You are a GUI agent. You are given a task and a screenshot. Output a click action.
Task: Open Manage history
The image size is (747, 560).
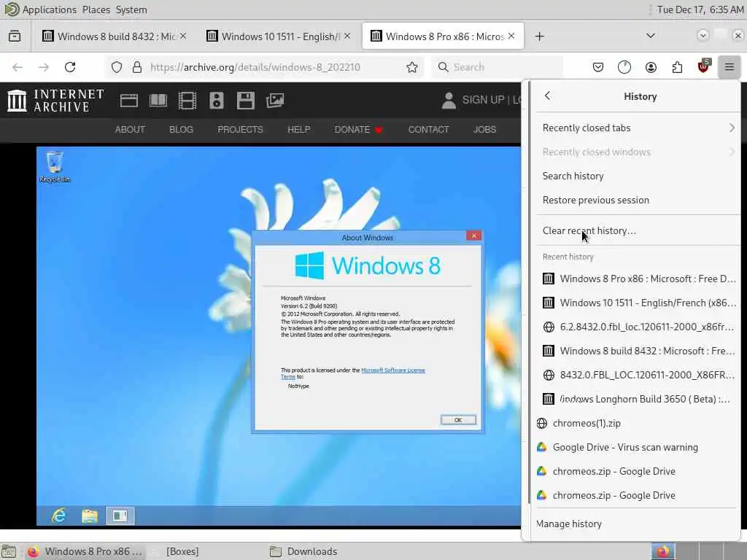638,524
